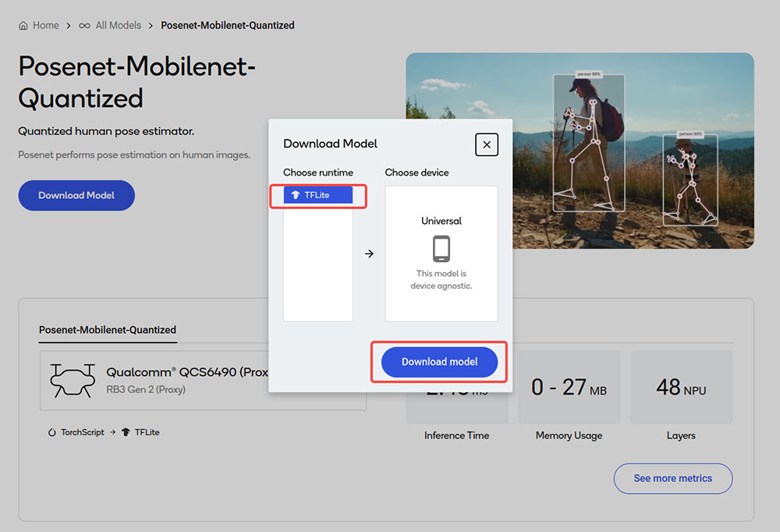The height and width of the screenshot is (532, 780).
Task: Click the infinity icon beside All Models
Action: point(84,26)
